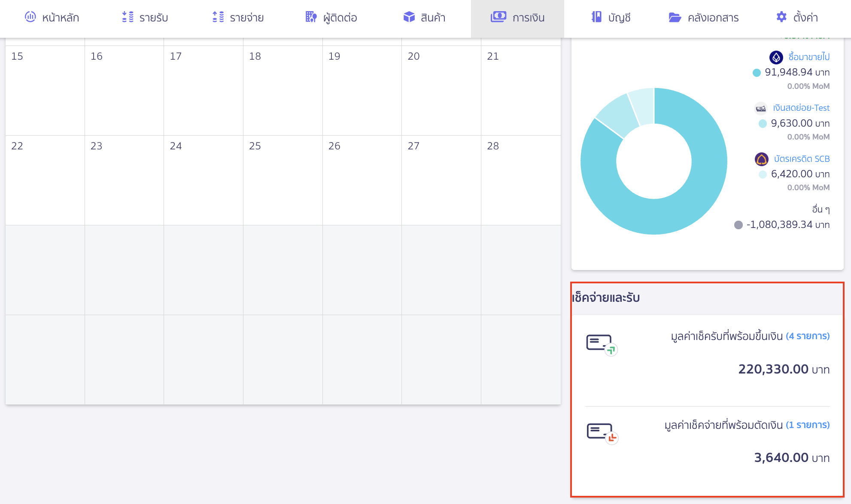Viewport: 851px width, 504px height.
Task: Open the เงินสดย่อย-Test account link
Action: (801, 108)
